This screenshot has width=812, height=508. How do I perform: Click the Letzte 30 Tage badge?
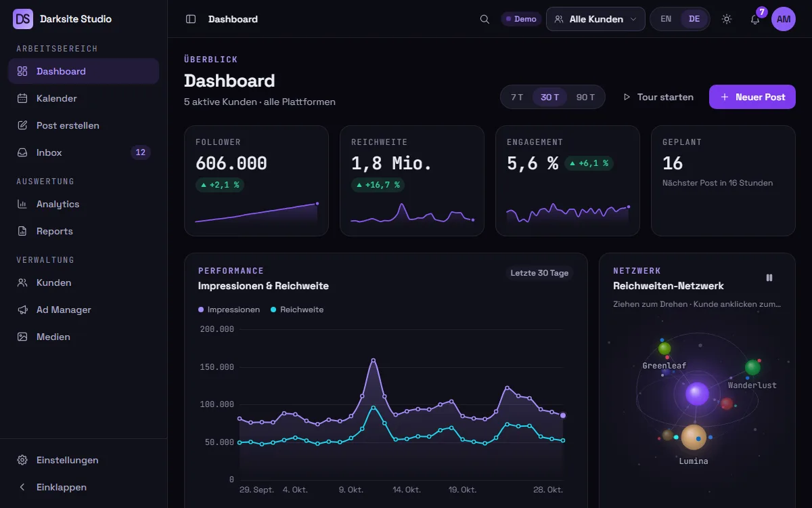(x=539, y=273)
